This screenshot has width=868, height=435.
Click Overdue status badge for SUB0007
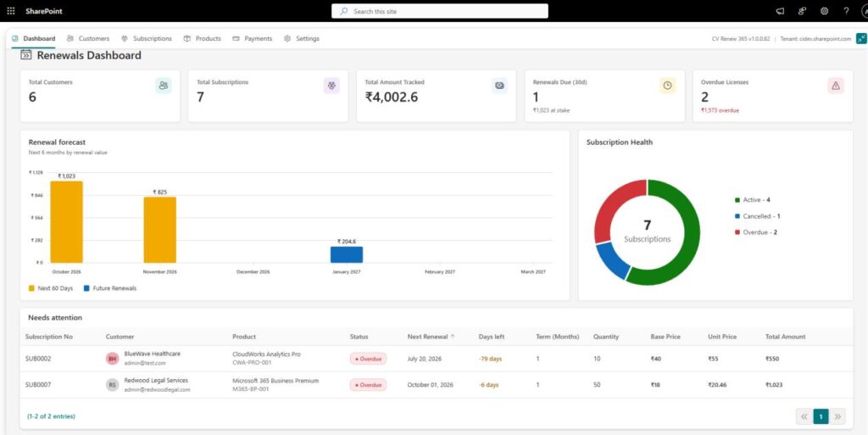click(x=368, y=385)
